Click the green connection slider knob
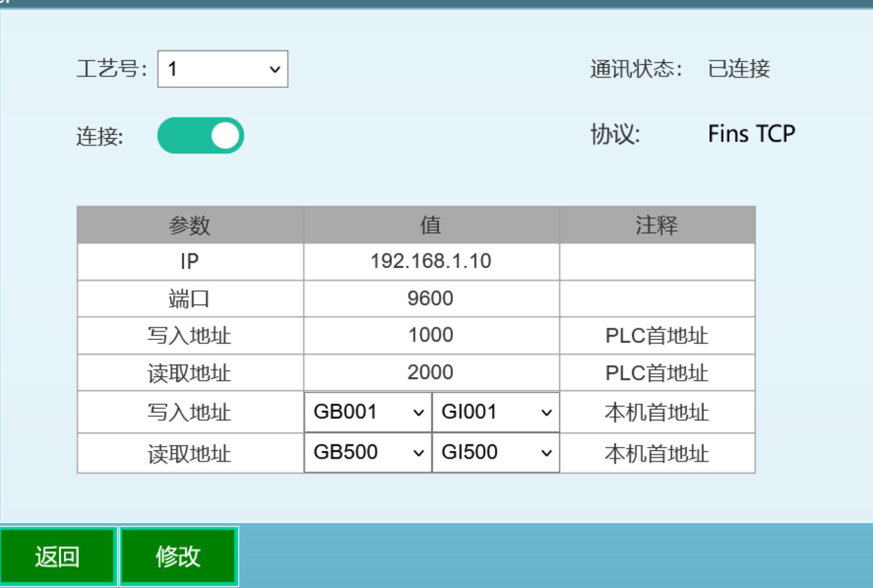This screenshot has width=873, height=588. point(226,134)
